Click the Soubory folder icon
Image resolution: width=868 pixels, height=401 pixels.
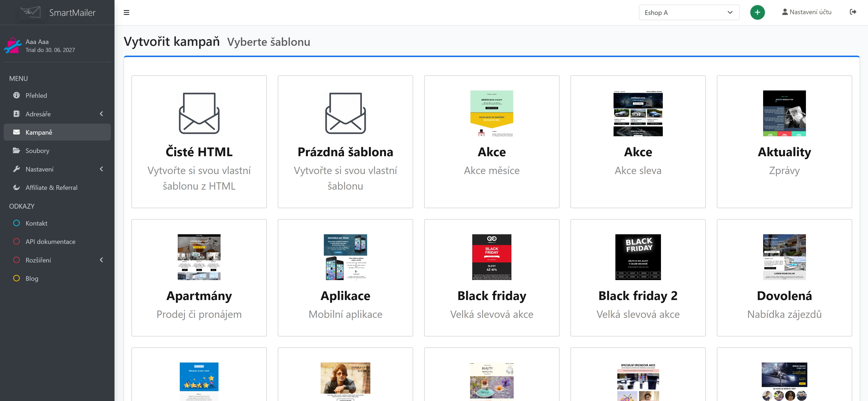tap(16, 151)
